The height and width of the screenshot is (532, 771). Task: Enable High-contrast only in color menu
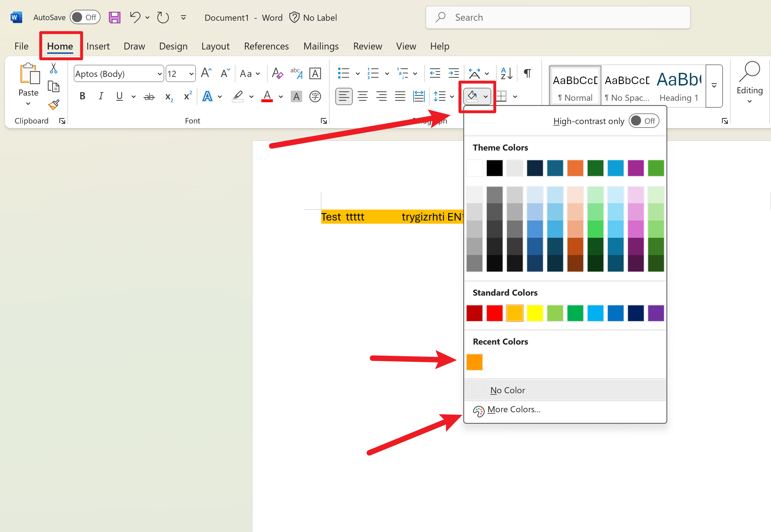644,121
